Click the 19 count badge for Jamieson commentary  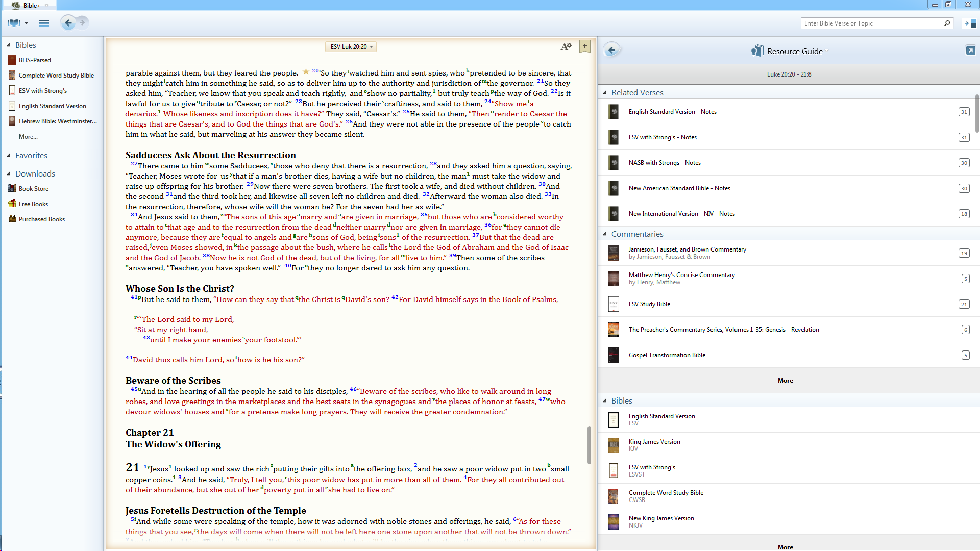click(964, 253)
